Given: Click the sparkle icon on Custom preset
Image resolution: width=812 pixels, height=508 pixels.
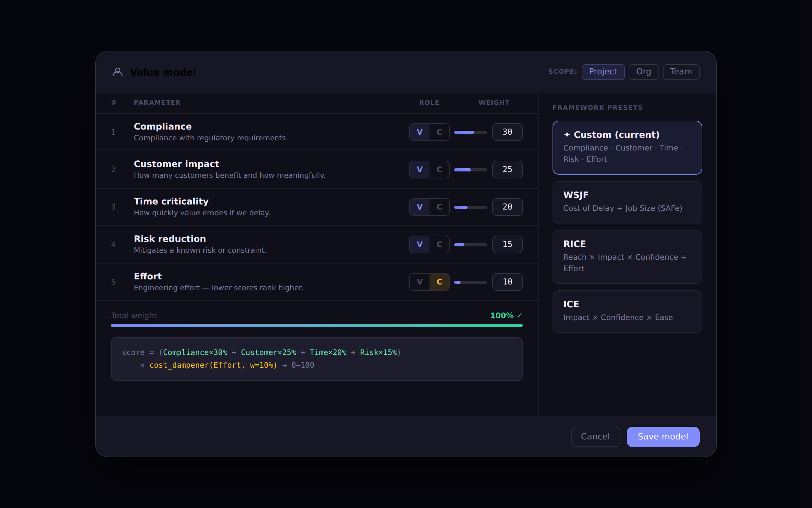Looking at the screenshot, I should tap(567, 135).
